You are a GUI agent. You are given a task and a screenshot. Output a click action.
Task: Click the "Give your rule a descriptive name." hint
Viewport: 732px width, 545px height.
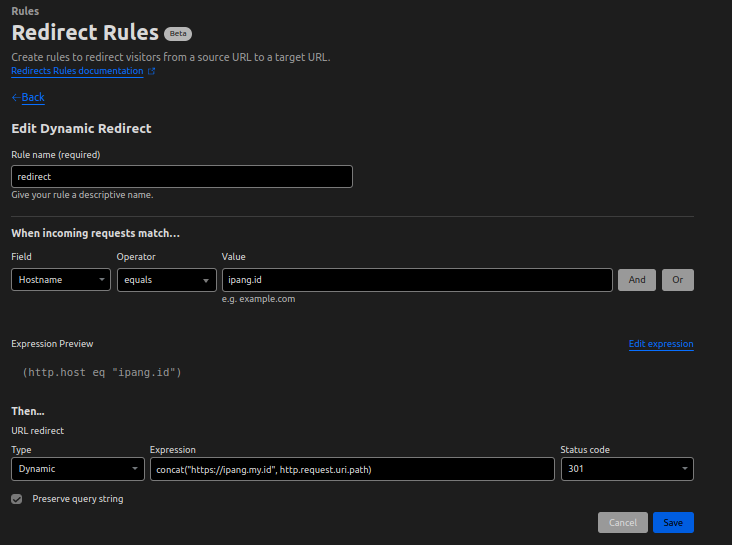tap(82, 195)
